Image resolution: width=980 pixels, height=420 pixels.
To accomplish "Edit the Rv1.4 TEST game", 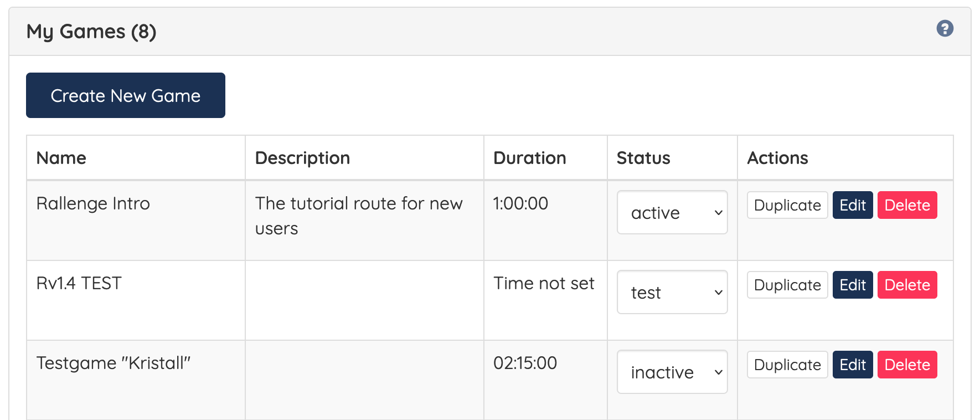I will click(x=853, y=285).
